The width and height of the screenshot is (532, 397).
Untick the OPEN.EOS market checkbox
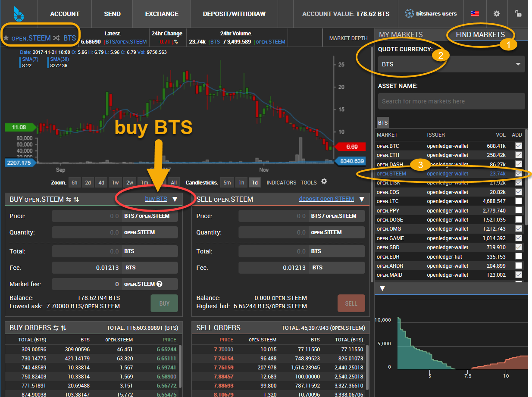pos(519,192)
